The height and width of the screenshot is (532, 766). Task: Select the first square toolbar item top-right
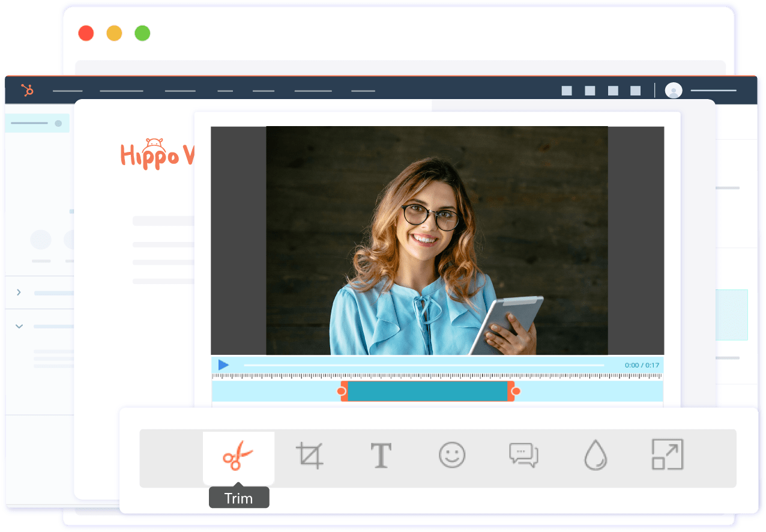pyautogui.click(x=566, y=90)
